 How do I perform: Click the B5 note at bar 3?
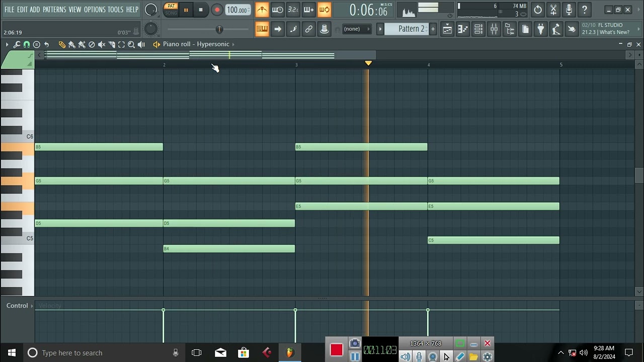361,147
